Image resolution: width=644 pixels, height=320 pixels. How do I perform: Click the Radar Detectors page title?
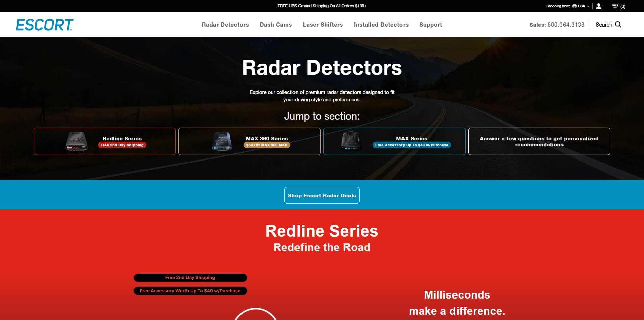(x=322, y=67)
